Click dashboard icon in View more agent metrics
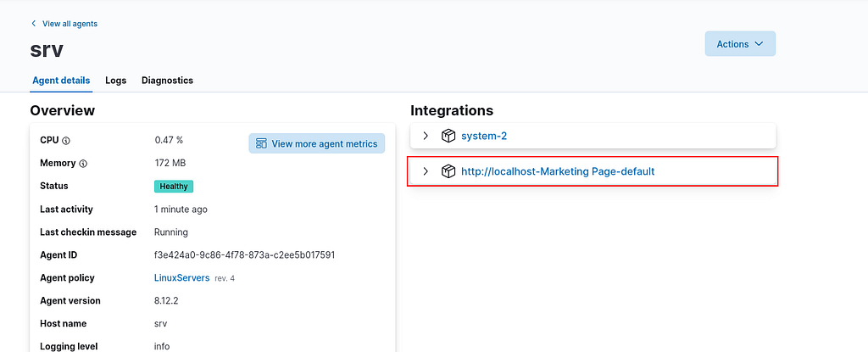The width and height of the screenshot is (868, 352). (x=261, y=144)
